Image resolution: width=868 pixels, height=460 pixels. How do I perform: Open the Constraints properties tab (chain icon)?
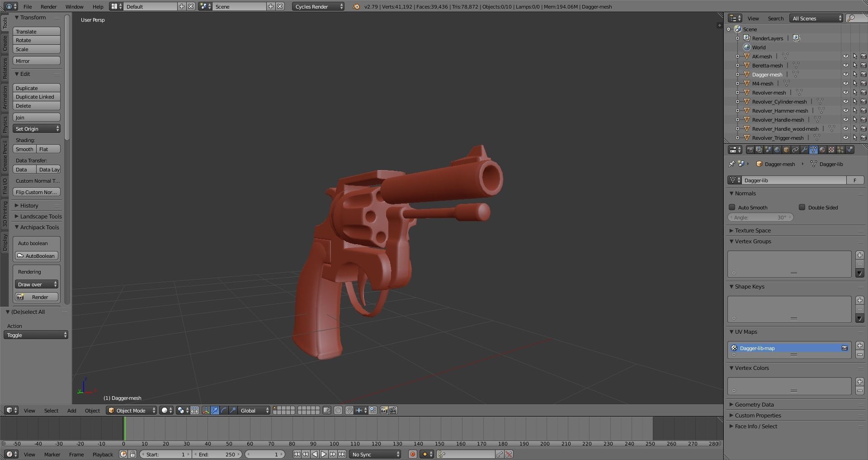(795, 150)
